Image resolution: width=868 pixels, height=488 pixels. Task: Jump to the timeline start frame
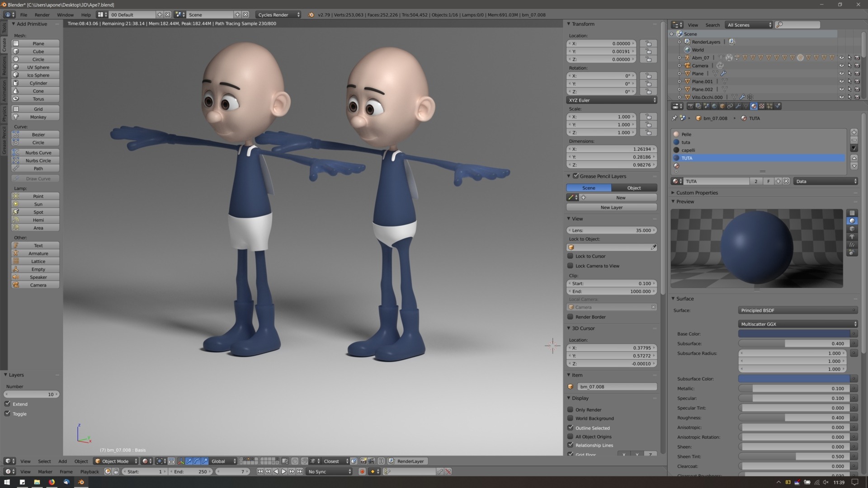(260, 471)
